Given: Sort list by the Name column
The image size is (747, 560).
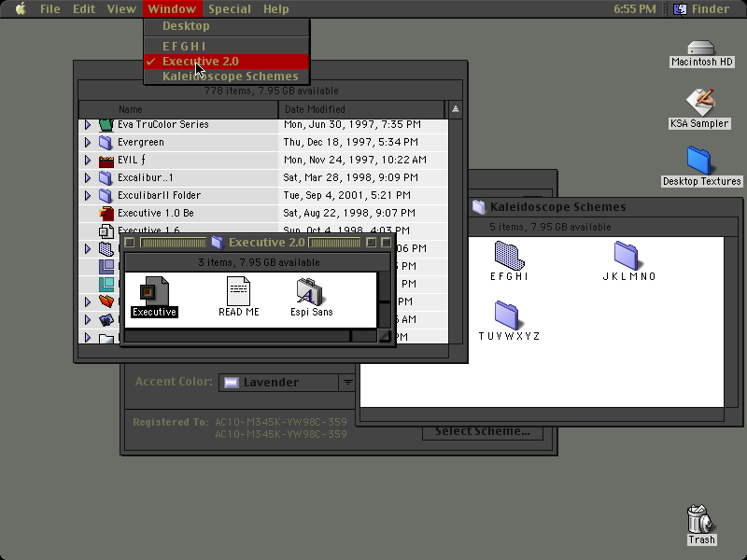Looking at the screenshot, I should [178, 109].
